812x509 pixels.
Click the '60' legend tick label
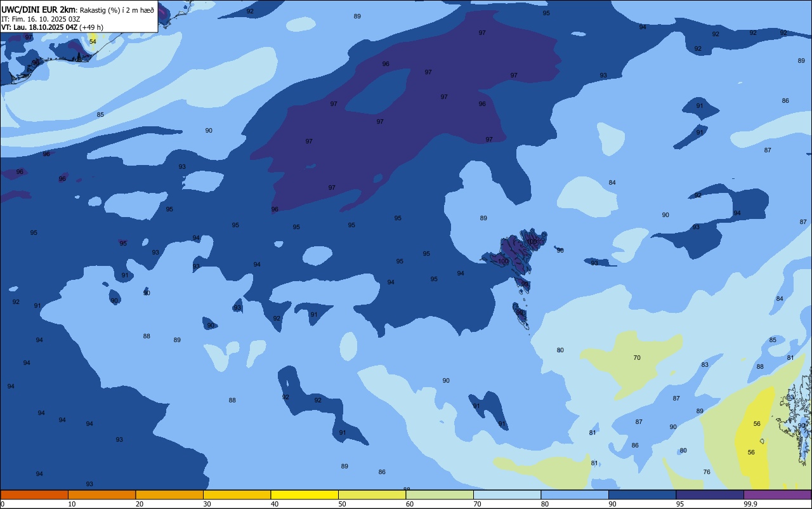(410, 504)
